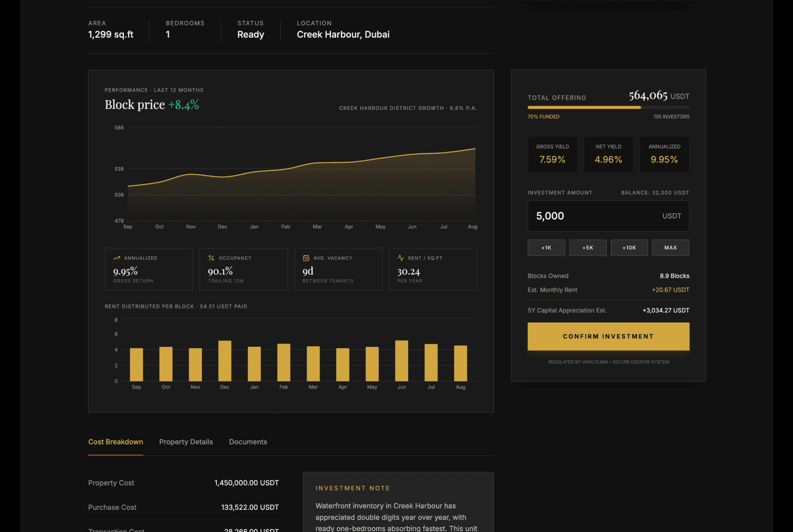Select the Net Yield 4.96% card
793x532 pixels.
608,154
